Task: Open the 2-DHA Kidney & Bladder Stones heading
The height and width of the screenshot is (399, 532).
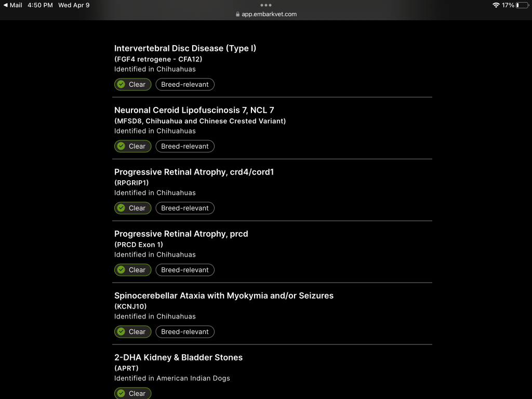Action: [178, 357]
